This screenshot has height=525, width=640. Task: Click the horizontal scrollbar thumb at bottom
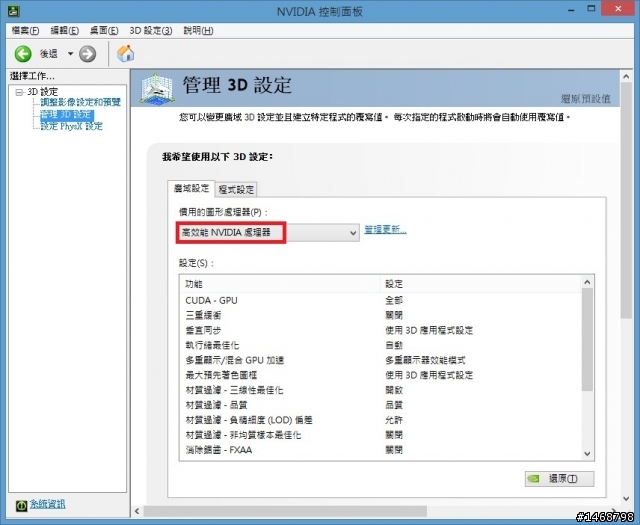pyautogui.click(x=285, y=511)
